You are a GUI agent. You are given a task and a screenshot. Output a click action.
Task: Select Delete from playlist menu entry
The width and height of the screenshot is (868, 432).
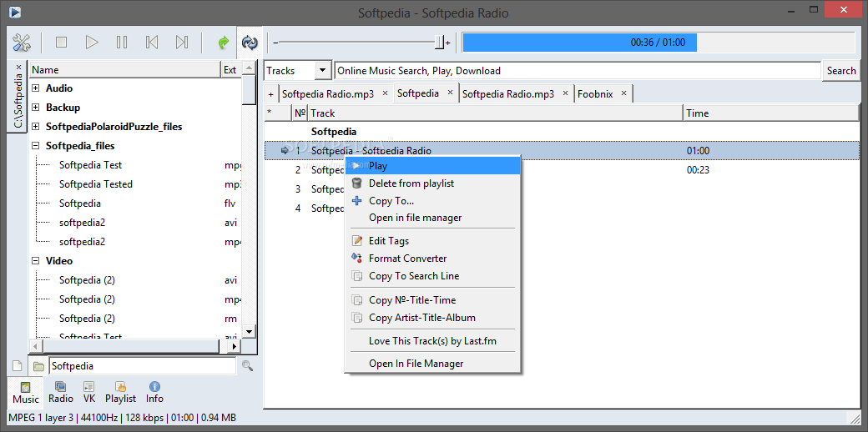432,183
